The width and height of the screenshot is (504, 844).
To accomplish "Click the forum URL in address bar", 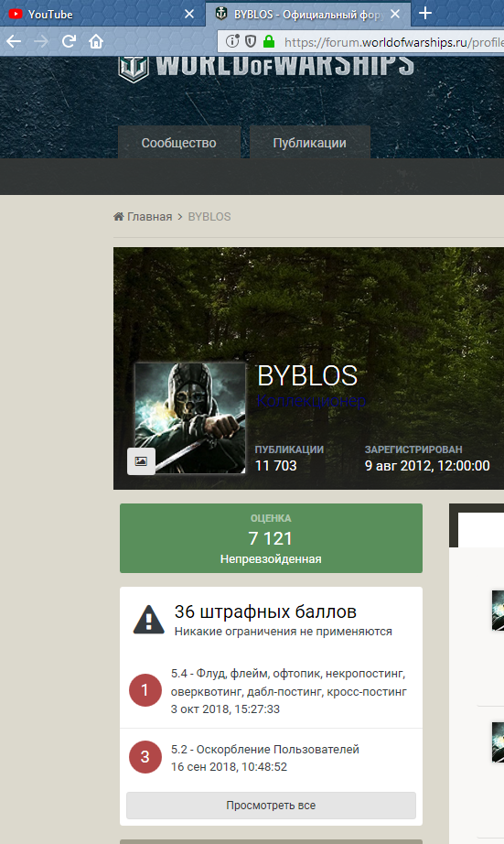I will click(393, 42).
